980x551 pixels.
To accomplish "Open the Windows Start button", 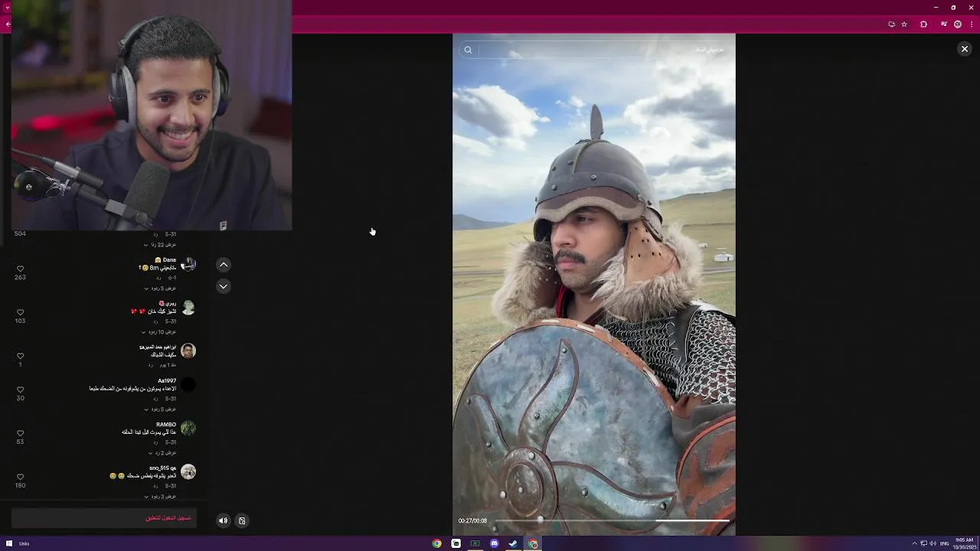I will click(8, 543).
